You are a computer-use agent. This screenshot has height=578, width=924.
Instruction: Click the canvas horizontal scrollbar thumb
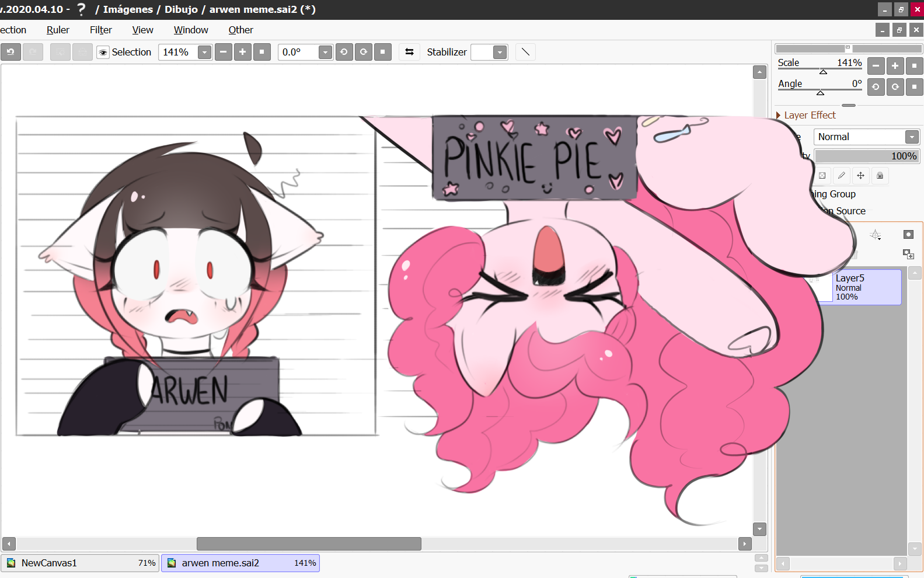tap(309, 544)
